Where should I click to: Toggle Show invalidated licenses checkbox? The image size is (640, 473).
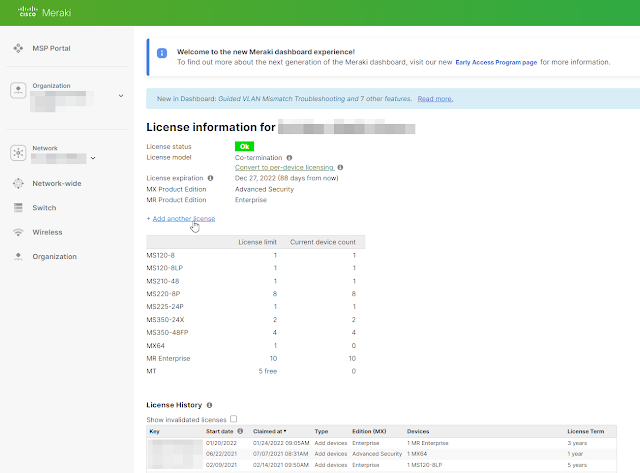pyautogui.click(x=233, y=419)
